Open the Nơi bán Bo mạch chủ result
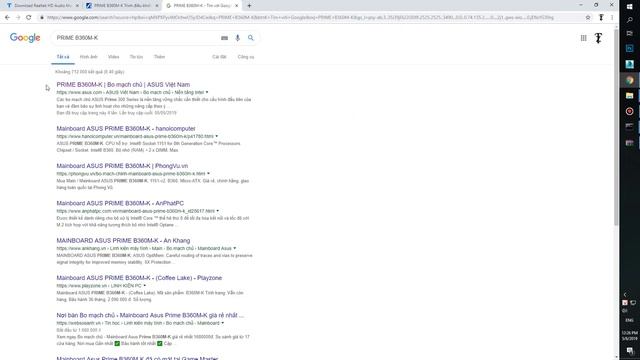This screenshot has width=640, height=360. [x=150, y=315]
